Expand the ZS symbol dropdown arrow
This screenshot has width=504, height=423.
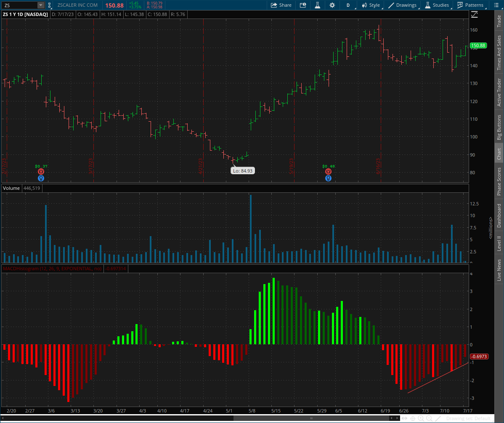click(40, 5)
